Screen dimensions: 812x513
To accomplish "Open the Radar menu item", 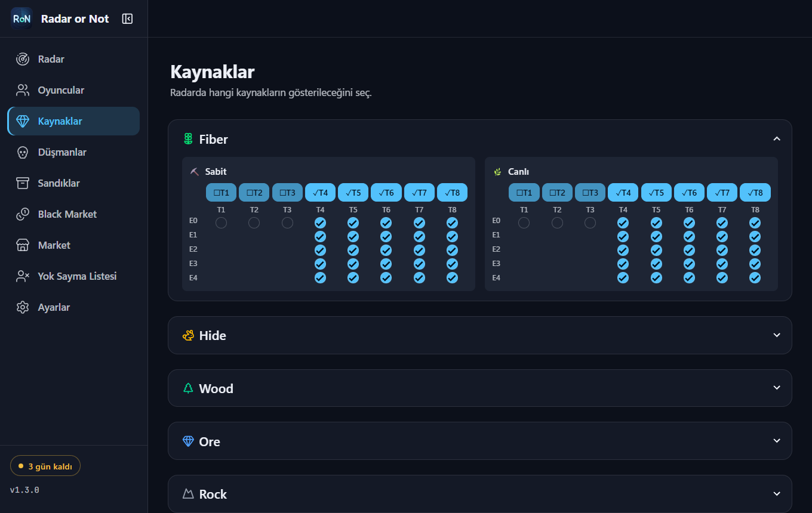I will (x=73, y=59).
